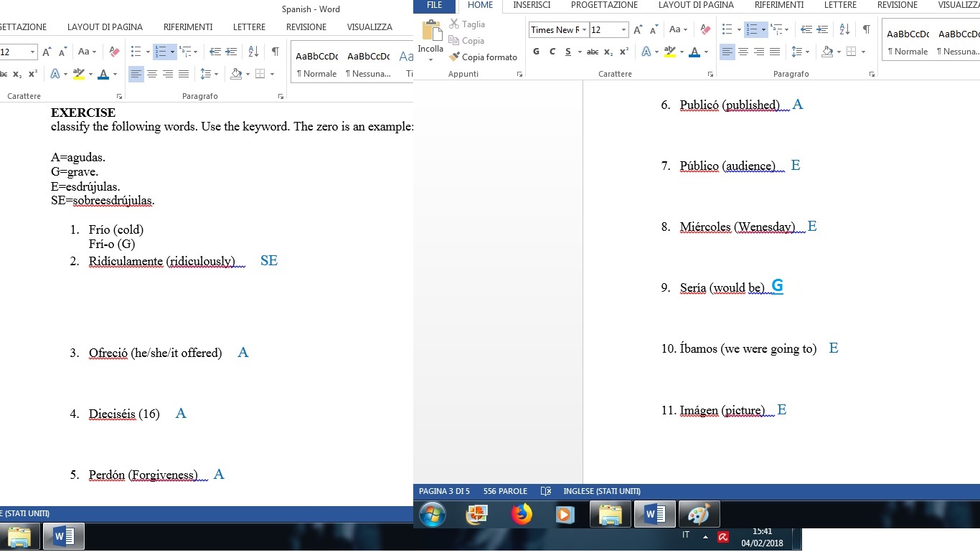Screen dimensions: 980x552
Task: Click Incolla paste icon in front Word window
Action: [x=432, y=31]
